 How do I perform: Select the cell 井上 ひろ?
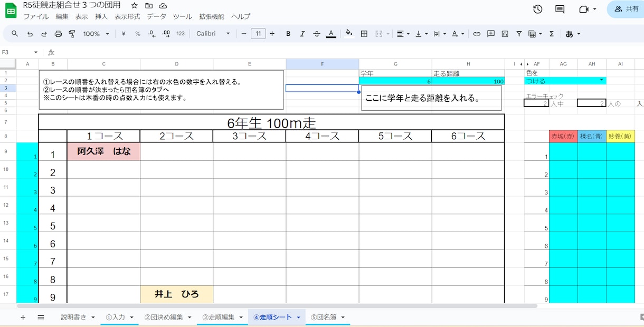click(176, 294)
